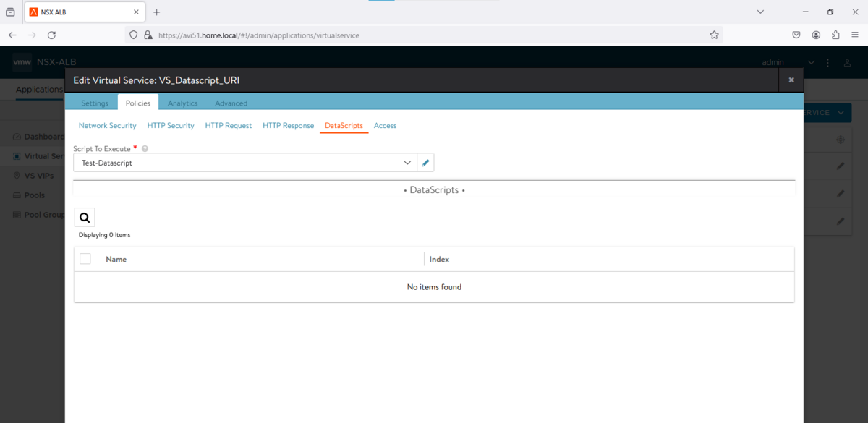
Task: Click the browser address bar URL
Action: pyautogui.click(x=258, y=35)
